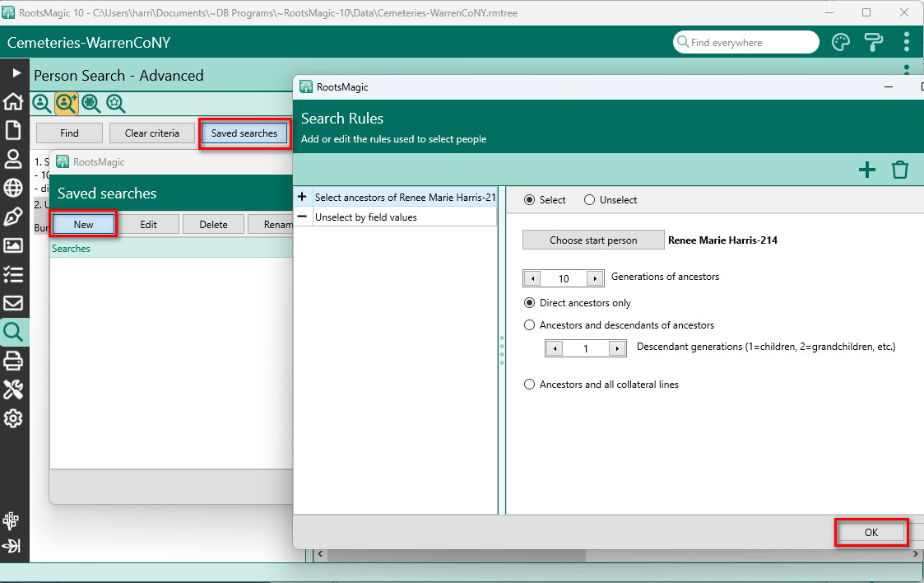Open the color palette icon in header

click(841, 43)
